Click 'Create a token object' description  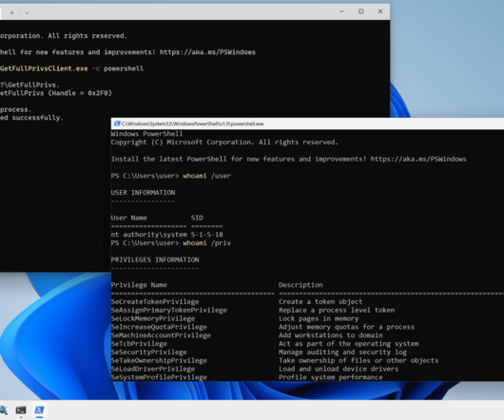pos(320,302)
